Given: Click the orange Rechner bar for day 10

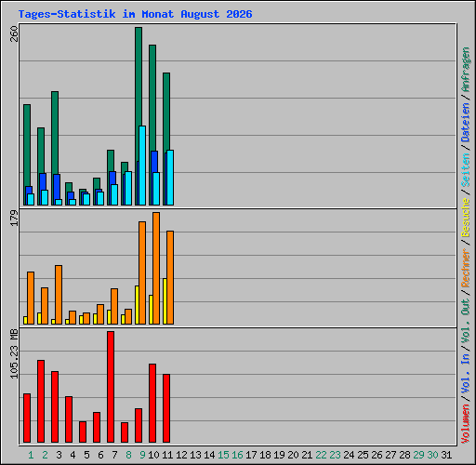Looking at the screenshot, I should point(156,269).
